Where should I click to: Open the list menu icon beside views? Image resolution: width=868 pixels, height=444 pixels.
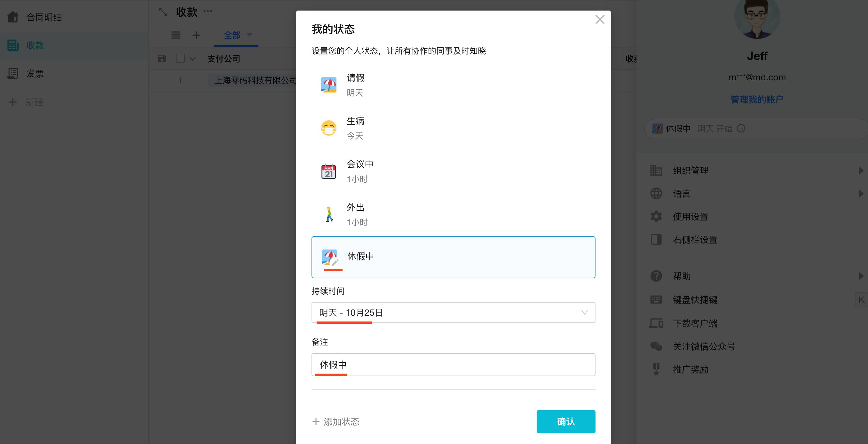click(x=176, y=35)
